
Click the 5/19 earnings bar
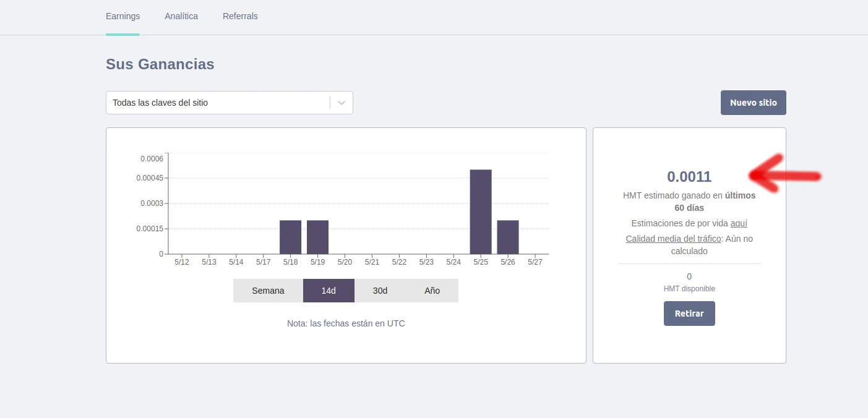317,237
